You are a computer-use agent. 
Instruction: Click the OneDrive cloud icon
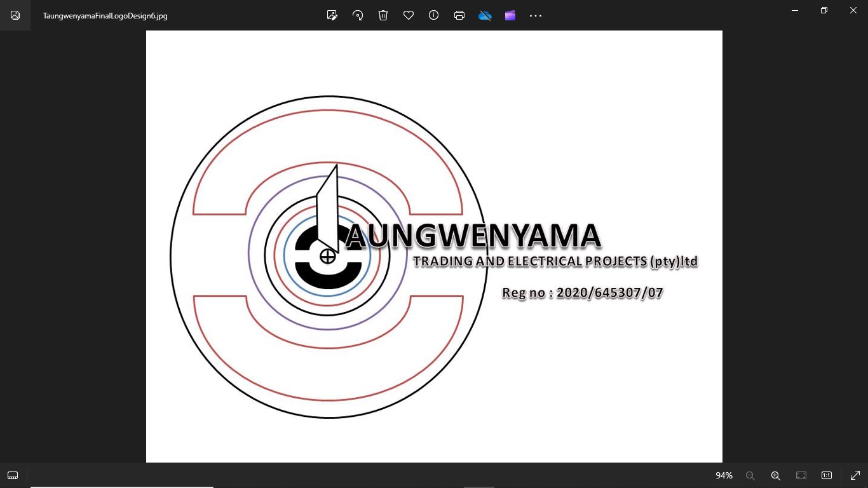[x=485, y=15]
